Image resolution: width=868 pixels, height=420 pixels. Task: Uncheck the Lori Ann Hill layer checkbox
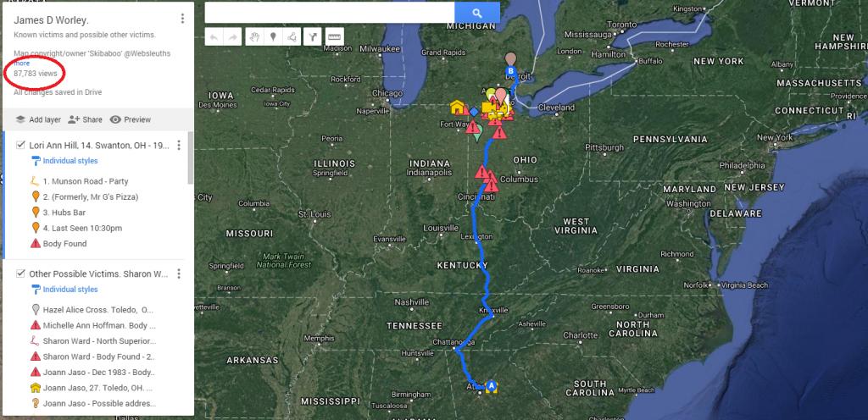(x=20, y=145)
